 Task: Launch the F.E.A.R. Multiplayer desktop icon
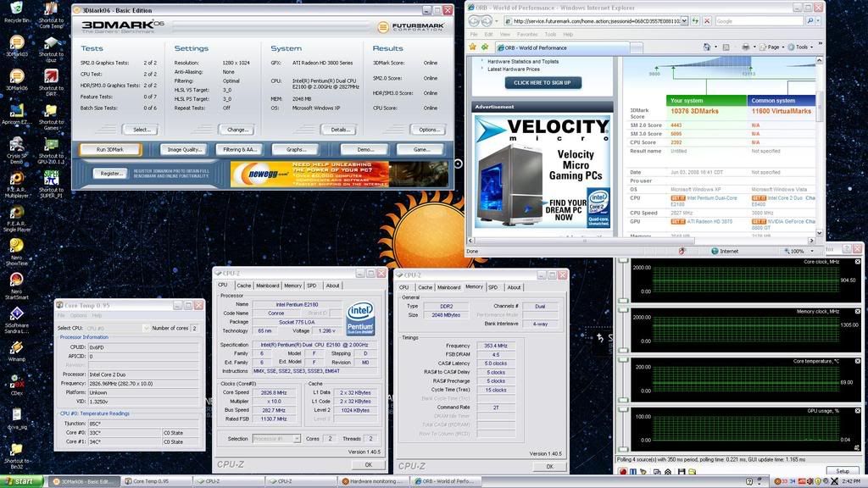tap(17, 184)
